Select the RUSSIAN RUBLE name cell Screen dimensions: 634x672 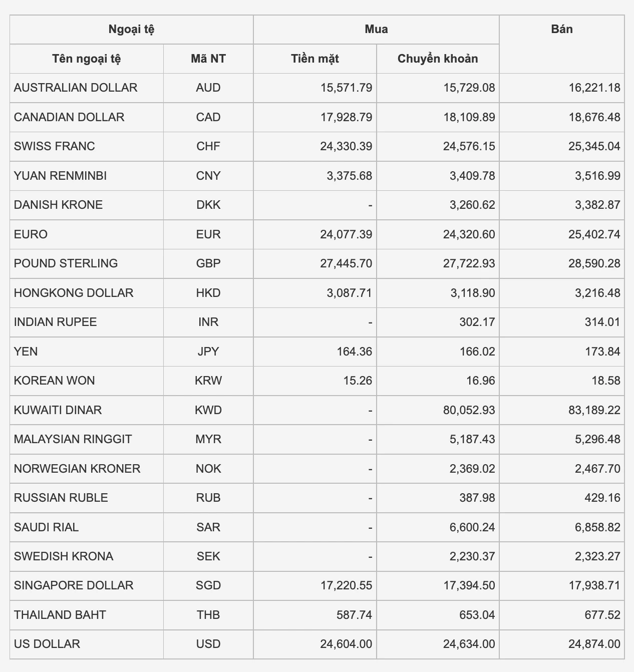pyautogui.click(x=61, y=498)
